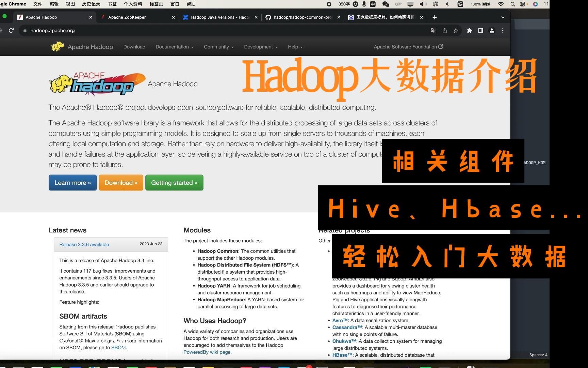The height and width of the screenshot is (368, 588).
Task: Expand the Documentation dropdown
Action: tap(175, 47)
